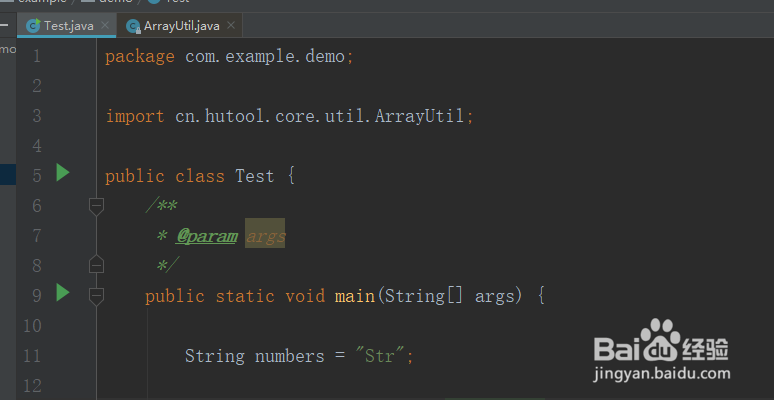
Task: Click line number 11 in the gutter
Action: pyautogui.click(x=36, y=356)
